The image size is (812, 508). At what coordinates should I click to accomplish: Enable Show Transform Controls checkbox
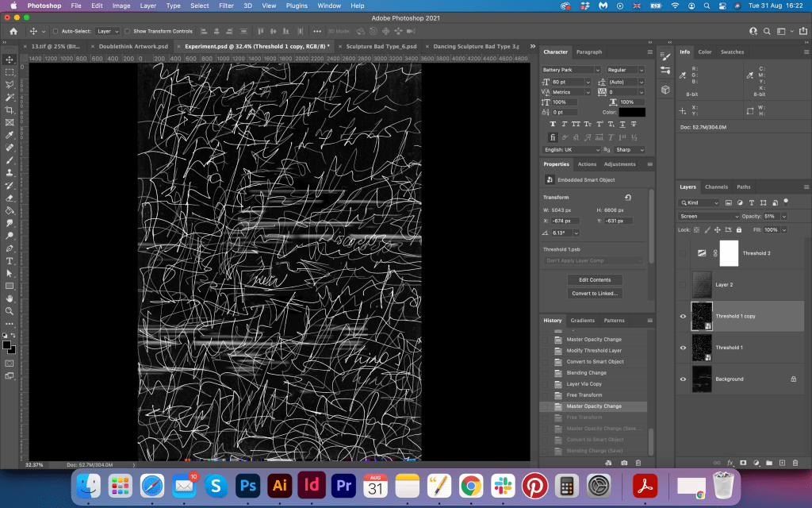(128, 31)
